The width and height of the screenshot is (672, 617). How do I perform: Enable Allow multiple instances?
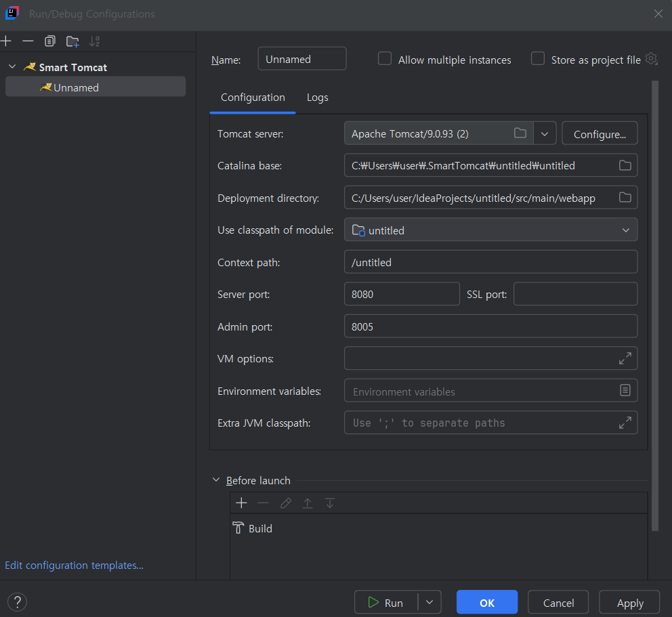[x=384, y=59]
